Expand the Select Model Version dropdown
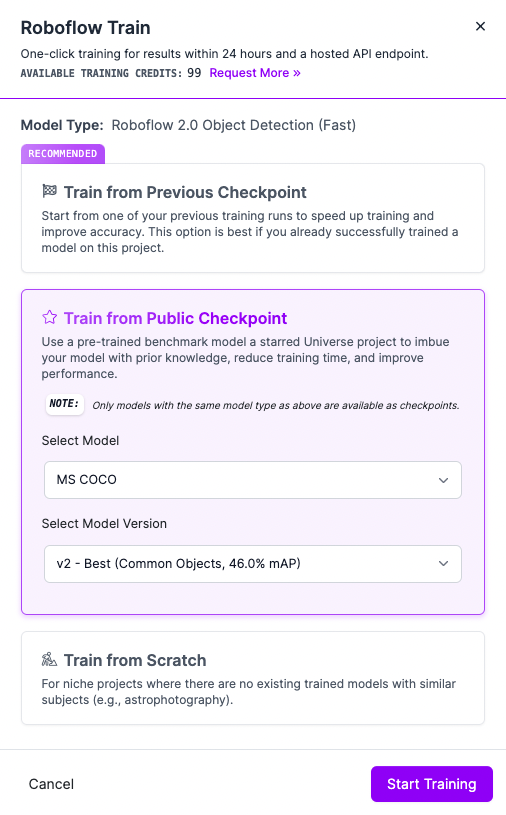The width and height of the screenshot is (506, 815). coord(253,563)
